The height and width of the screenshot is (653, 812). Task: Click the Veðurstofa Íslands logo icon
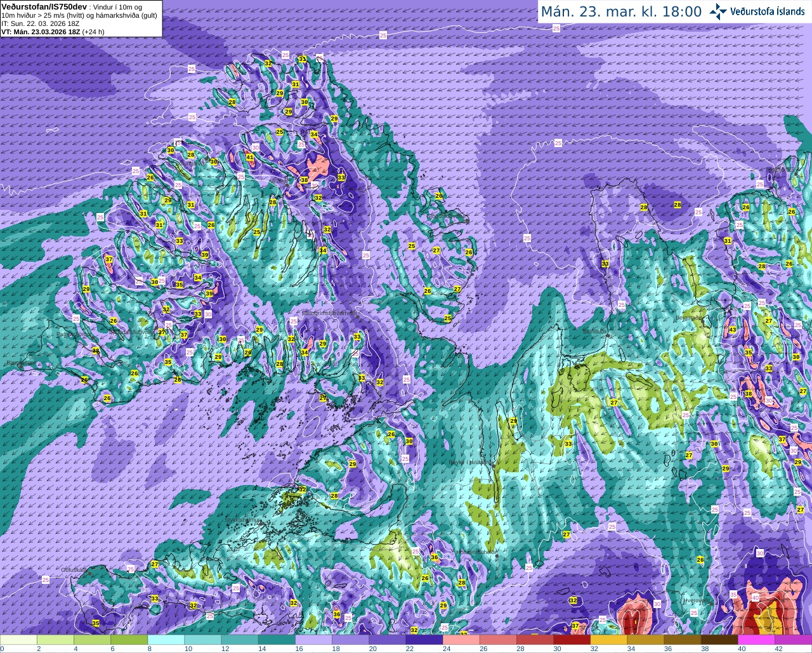[718, 11]
